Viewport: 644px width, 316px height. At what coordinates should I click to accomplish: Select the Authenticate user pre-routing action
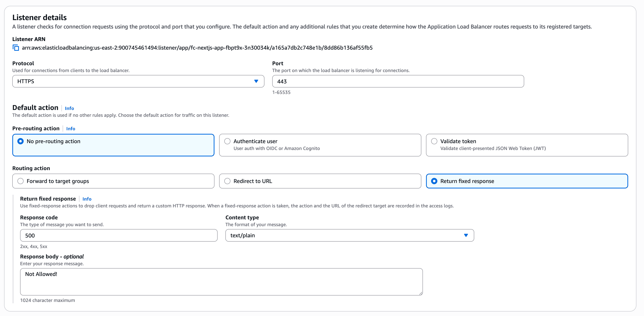click(227, 141)
